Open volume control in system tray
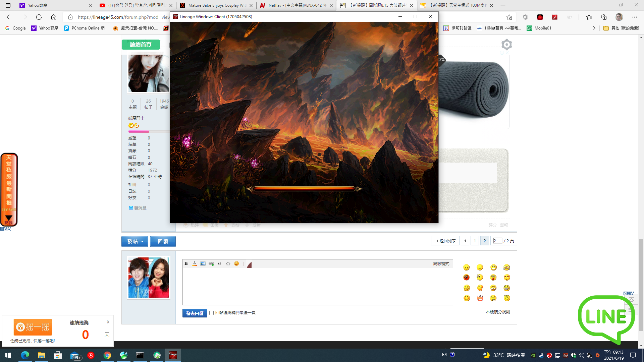This screenshot has height=362, width=644. [582, 355]
